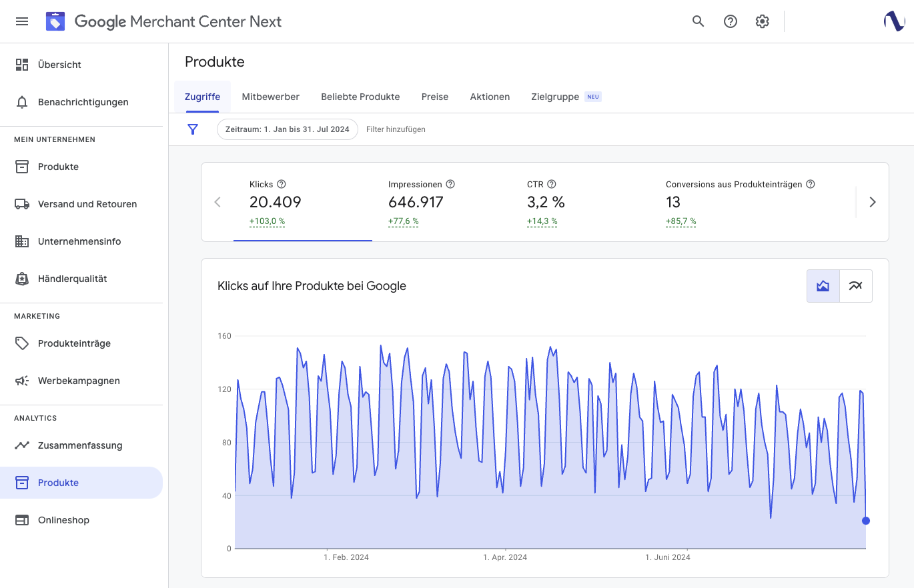Open the Zeitraum date range selector
Viewport: 914px width, 588px height.
287,129
